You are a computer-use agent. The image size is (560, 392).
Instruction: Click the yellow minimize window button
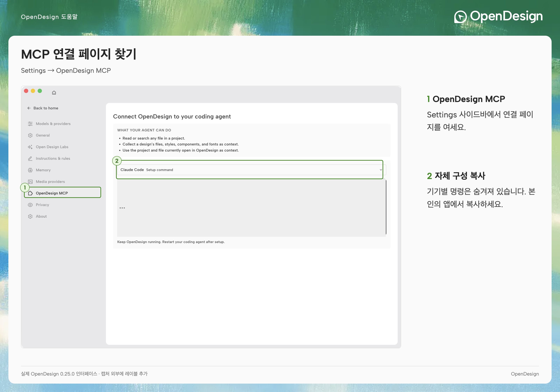[x=33, y=91]
